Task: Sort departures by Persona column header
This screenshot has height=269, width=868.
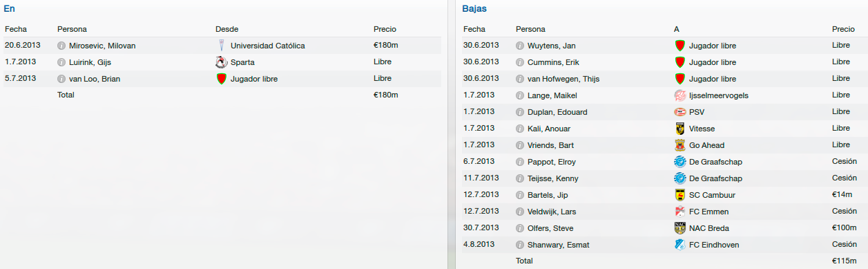Action: (x=530, y=29)
